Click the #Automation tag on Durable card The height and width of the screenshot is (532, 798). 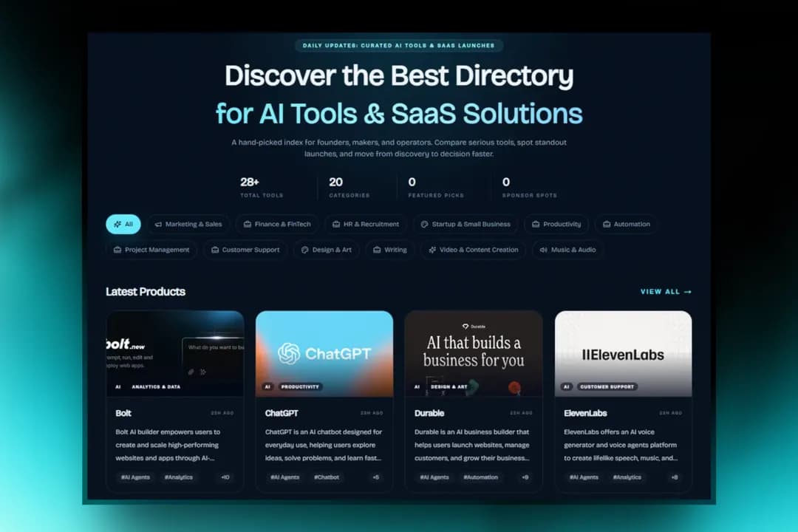pos(480,477)
